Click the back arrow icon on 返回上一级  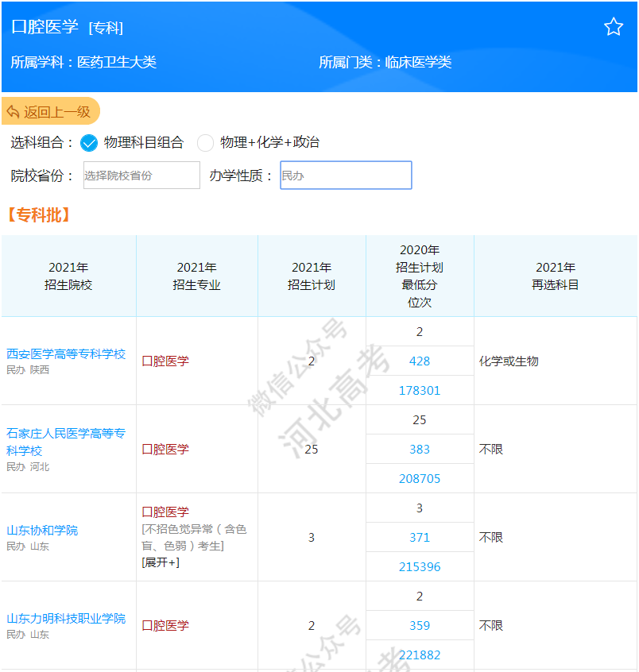click(x=14, y=111)
